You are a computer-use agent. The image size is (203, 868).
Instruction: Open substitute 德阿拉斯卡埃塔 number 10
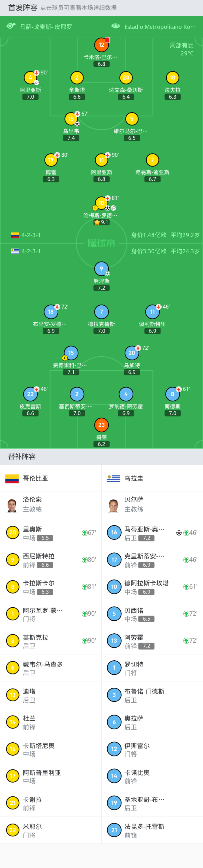(114, 587)
